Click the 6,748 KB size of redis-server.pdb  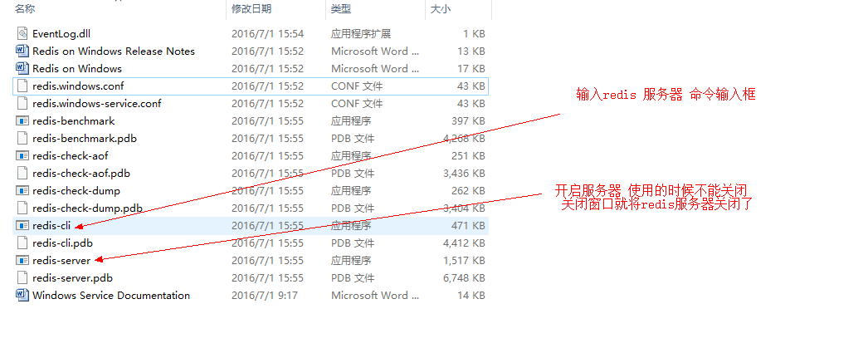point(464,277)
